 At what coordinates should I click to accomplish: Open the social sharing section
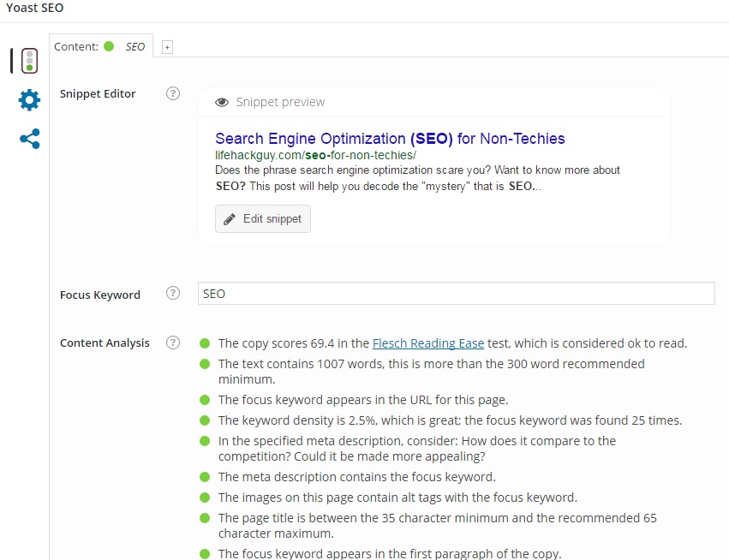click(x=30, y=139)
